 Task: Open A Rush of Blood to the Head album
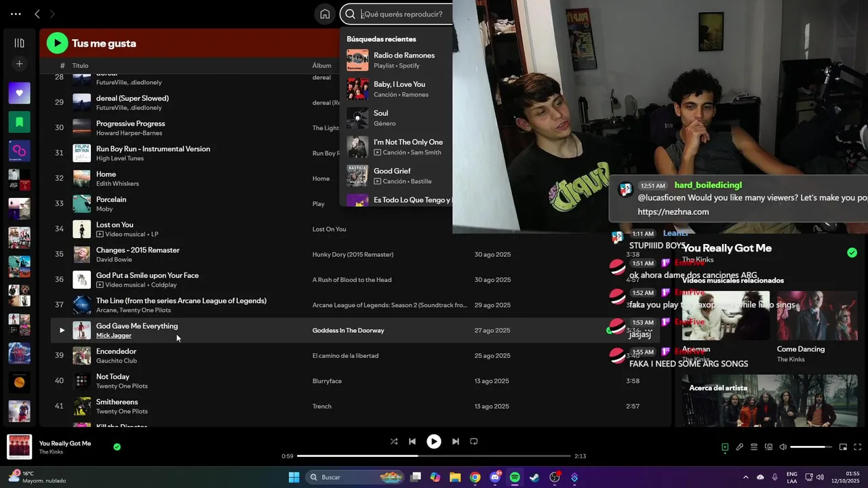tap(352, 280)
